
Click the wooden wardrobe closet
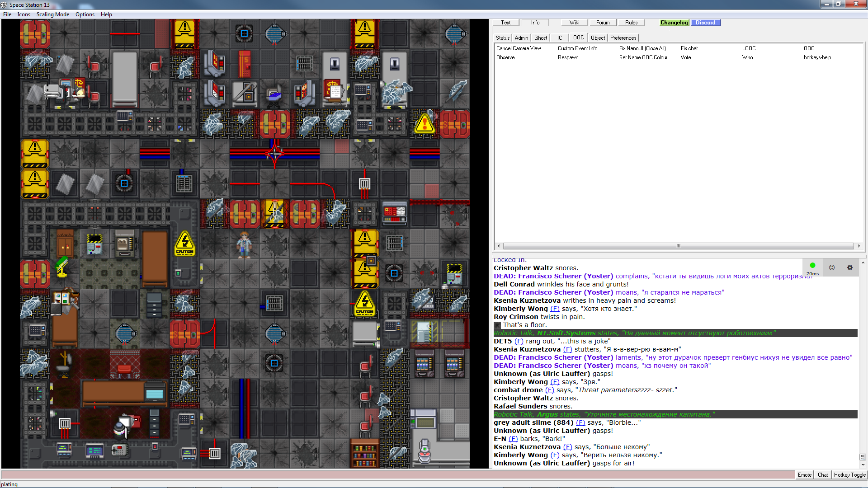[x=65, y=244]
